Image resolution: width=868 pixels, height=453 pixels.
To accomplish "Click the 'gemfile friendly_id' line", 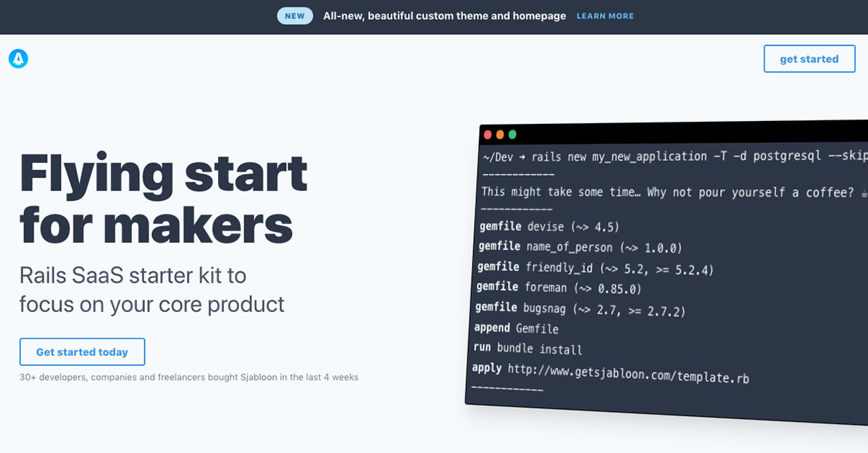I will pyautogui.click(x=595, y=268).
